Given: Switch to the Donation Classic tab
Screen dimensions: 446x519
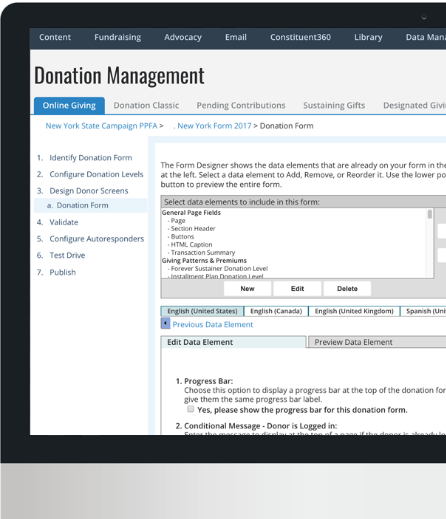Looking at the screenshot, I should [x=146, y=105].
